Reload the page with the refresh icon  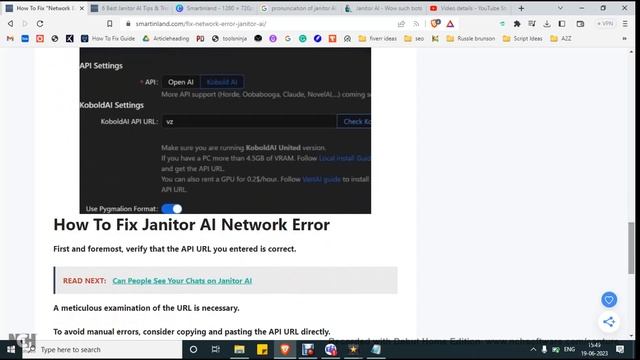(40, 24)
